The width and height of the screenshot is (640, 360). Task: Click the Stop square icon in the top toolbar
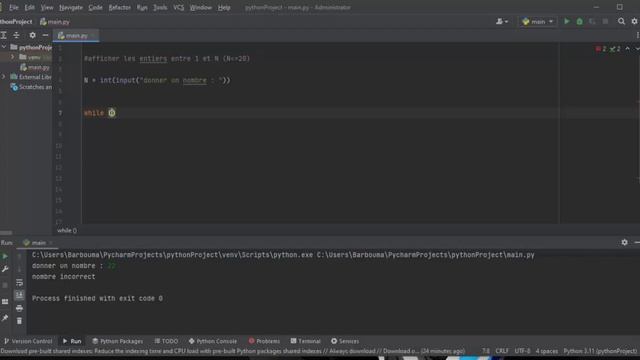[605, 21]
